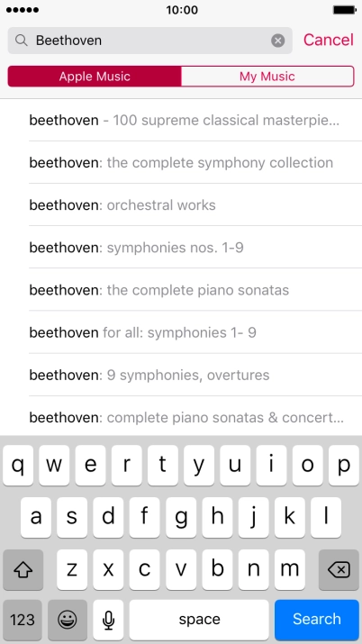Tap the signal strength dots
This screenshot has height=644, width=362.
tap(23, 10)
